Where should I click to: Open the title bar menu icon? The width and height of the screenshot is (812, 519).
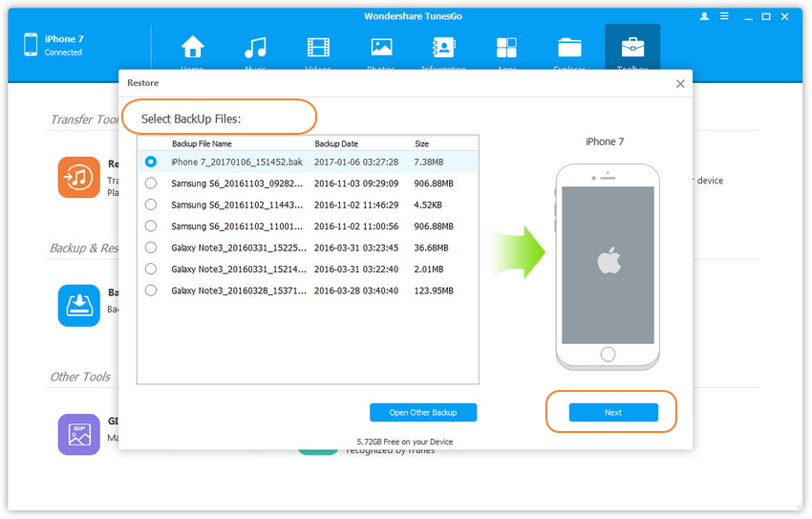point(725,16)
